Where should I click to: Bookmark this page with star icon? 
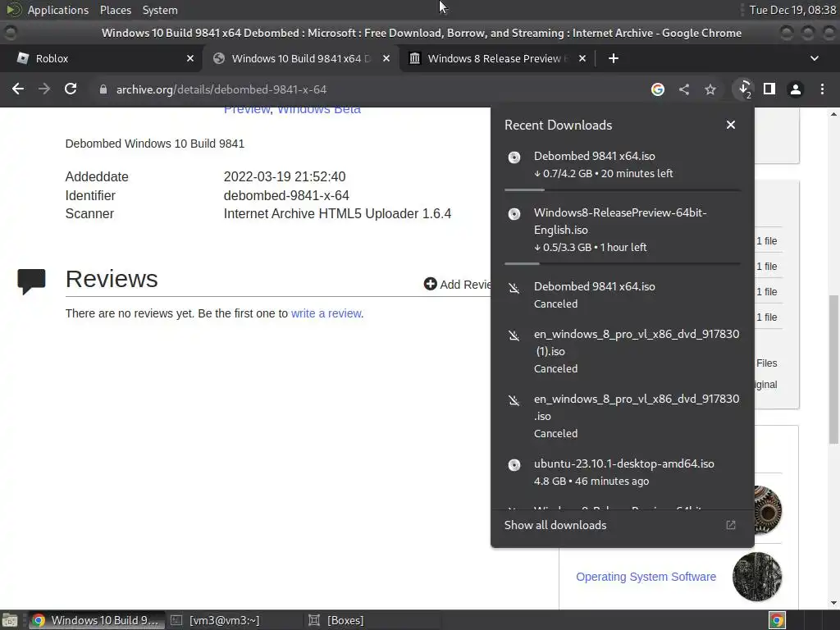(710, 89)
